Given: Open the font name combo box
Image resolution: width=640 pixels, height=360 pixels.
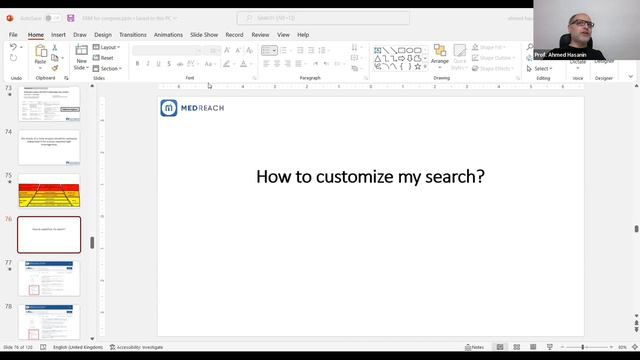Looking at the screenshot, I should pos(167,50).
